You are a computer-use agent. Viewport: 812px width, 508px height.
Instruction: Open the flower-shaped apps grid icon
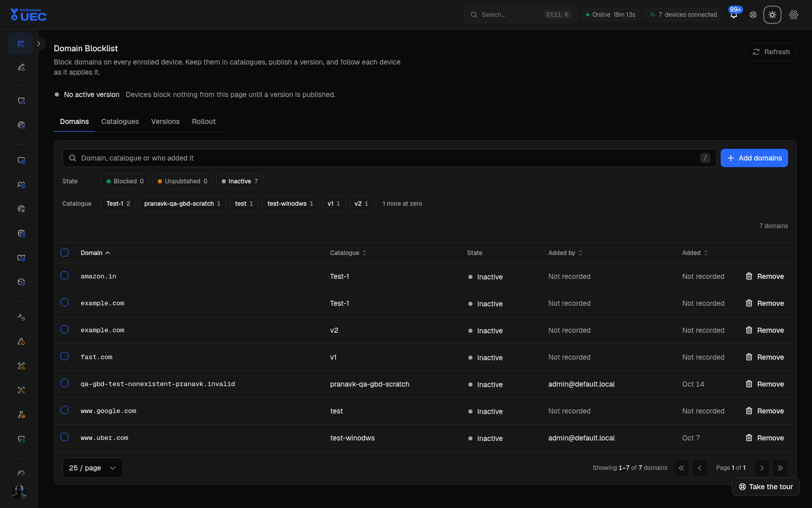794,15
